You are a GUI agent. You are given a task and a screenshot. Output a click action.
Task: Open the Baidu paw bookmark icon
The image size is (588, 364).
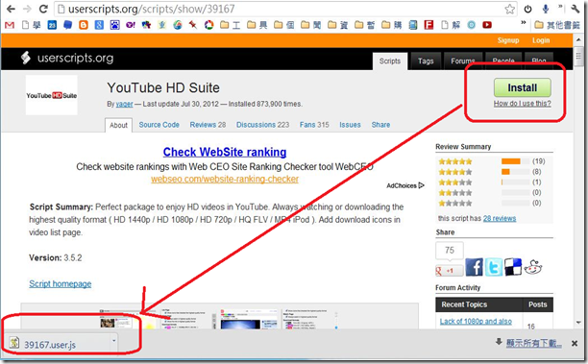(114, 25)
